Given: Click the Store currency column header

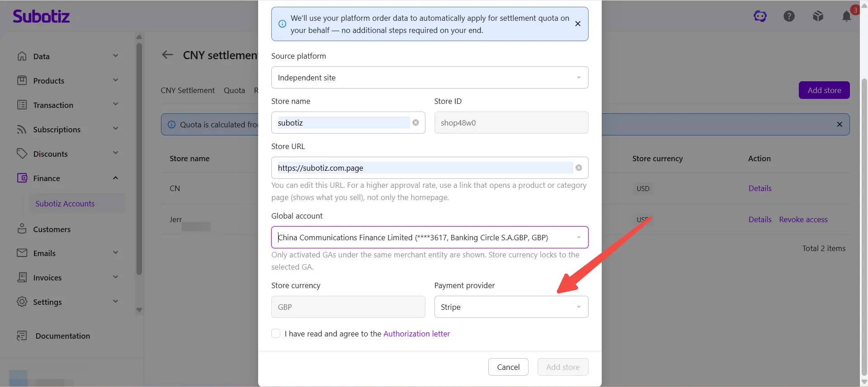Looking at the screenshot, I should [657, 159].
